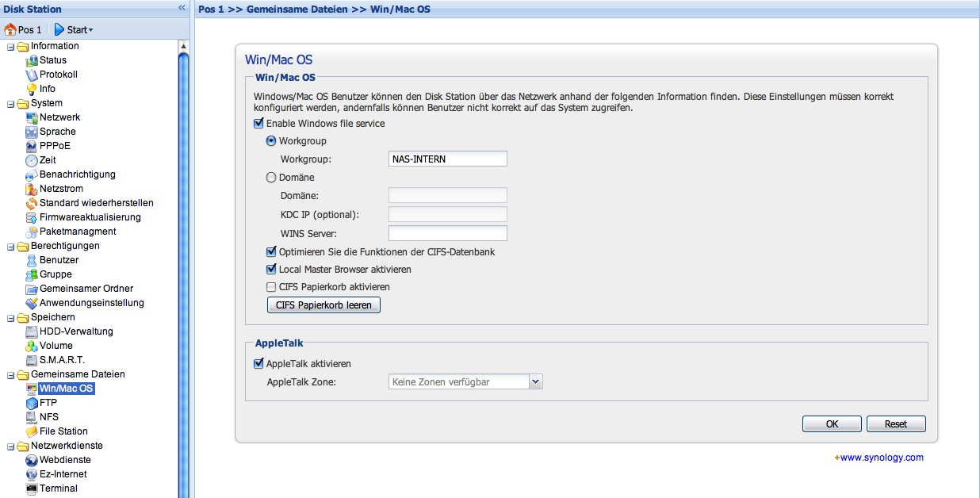
Task: Click the Webdienste globe icon
Action: (x=32, y=460)
